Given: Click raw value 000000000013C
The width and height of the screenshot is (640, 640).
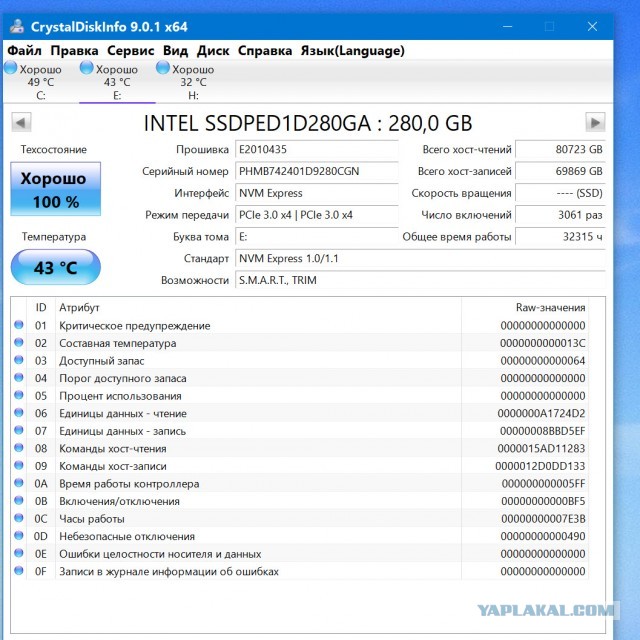Looking at the screenshot, I should coord(543,343).
